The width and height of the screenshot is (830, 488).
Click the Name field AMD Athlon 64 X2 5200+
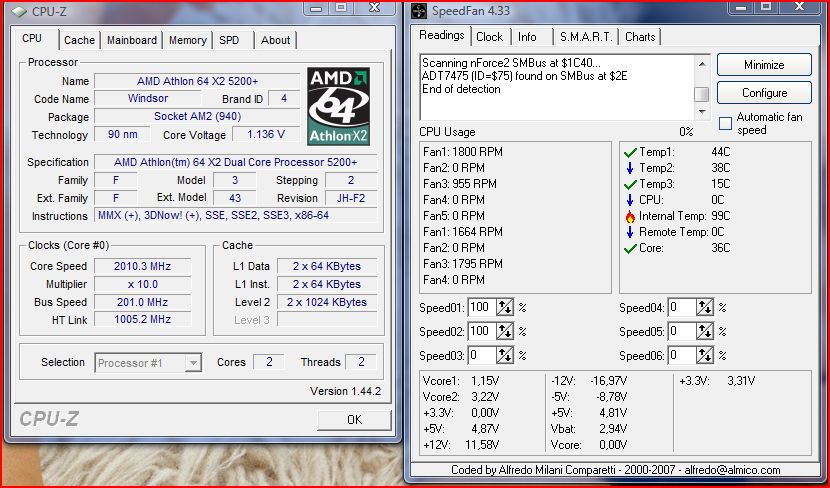(x=197, y=81)
